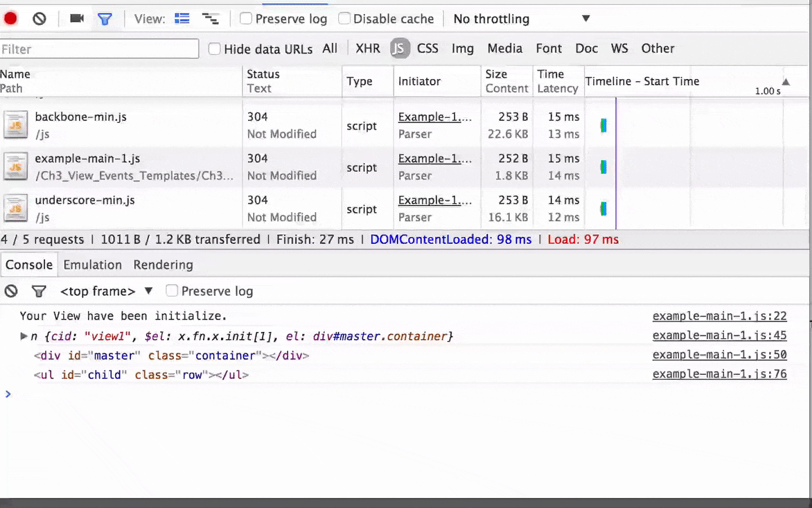Open the Rendering tab

(164, 265)
